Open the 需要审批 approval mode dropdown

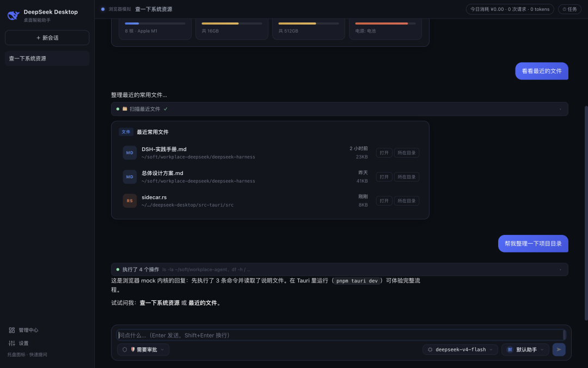point(143,349)
